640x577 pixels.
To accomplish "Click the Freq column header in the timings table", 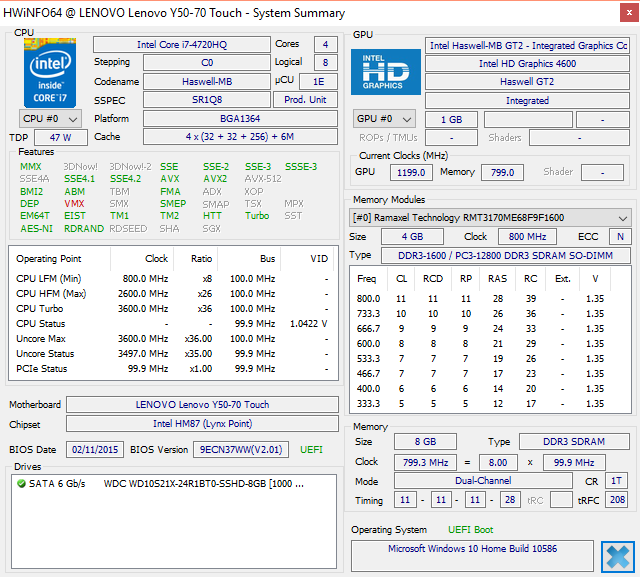I will coord(367,279).
